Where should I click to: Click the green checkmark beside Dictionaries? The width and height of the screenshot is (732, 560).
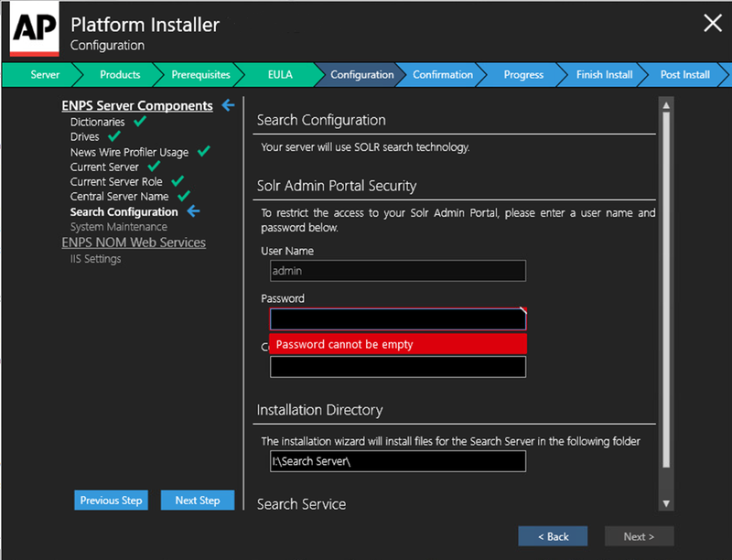140,122
